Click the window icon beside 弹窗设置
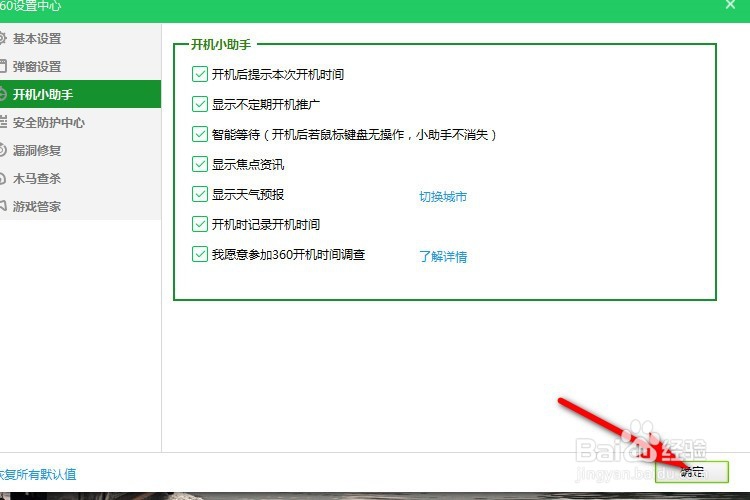Viewport: 750px width, 500px height. [x=3, y=66]
